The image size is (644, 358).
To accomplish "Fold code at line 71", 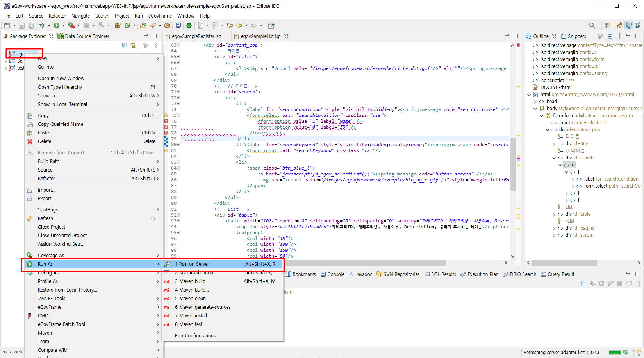I will click(x=178, y=92).
